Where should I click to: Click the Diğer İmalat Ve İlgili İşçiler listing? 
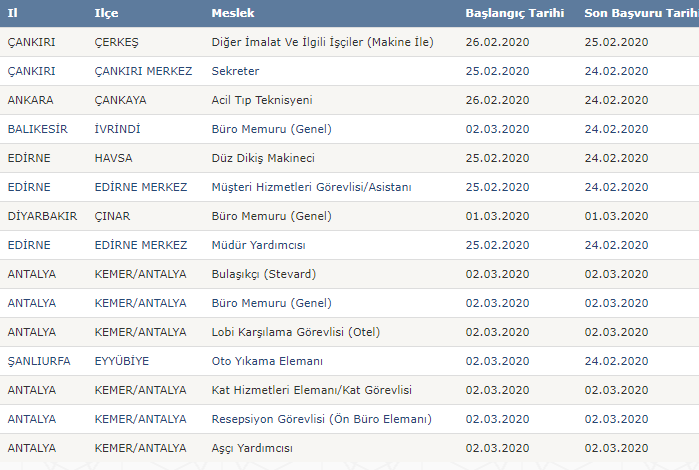[x=320, y=42]
